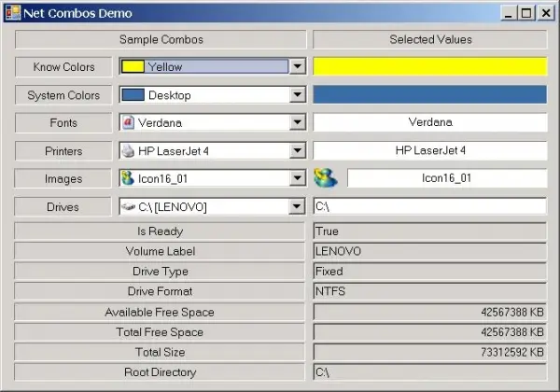Click the HP LaserJet 4 selected value field

click(x=430, y=150)
